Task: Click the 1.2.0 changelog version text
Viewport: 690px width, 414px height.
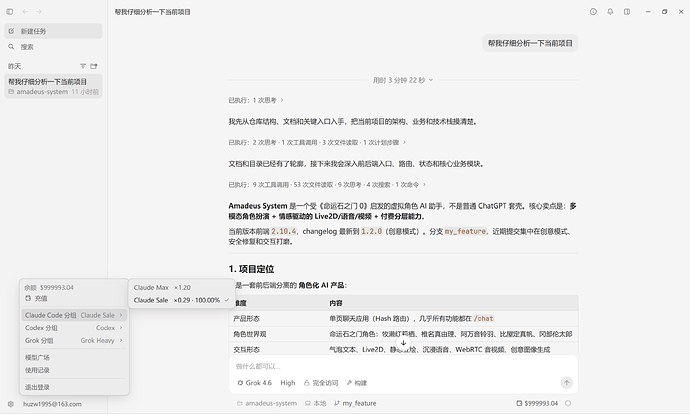Action: coord(372,231)
